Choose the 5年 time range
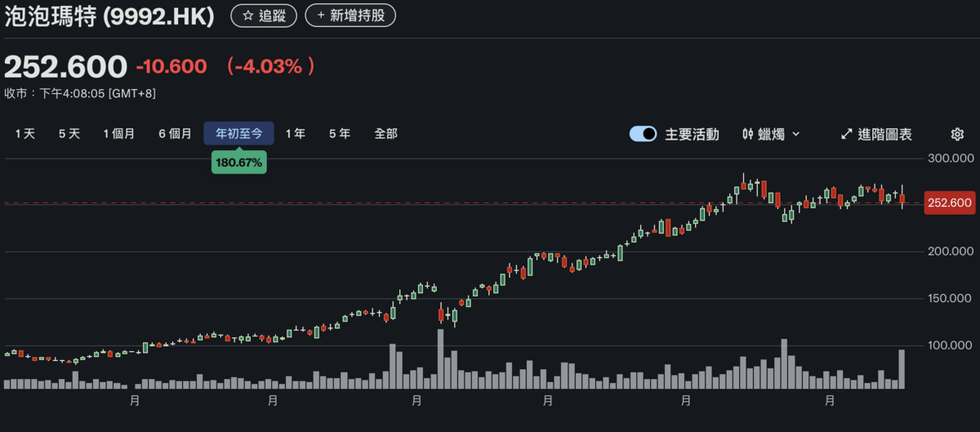This screenshot has width=980, height=432. (340, 134)
